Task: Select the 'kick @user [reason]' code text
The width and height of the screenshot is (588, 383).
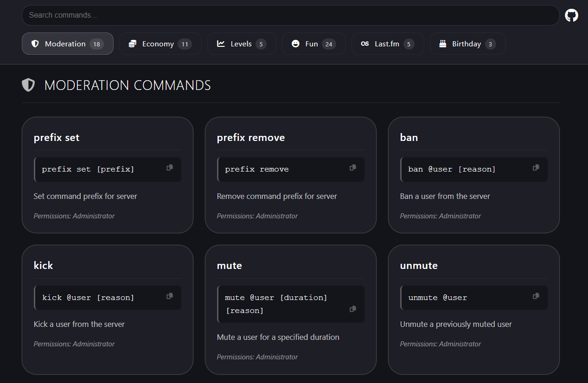Action: [x=88, y=298]
